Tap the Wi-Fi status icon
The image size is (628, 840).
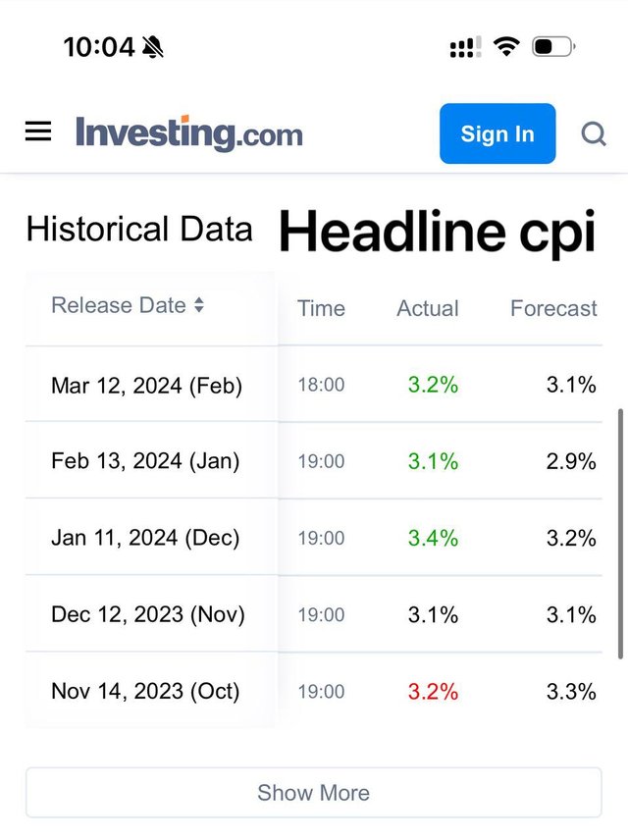tap(506, 46)
